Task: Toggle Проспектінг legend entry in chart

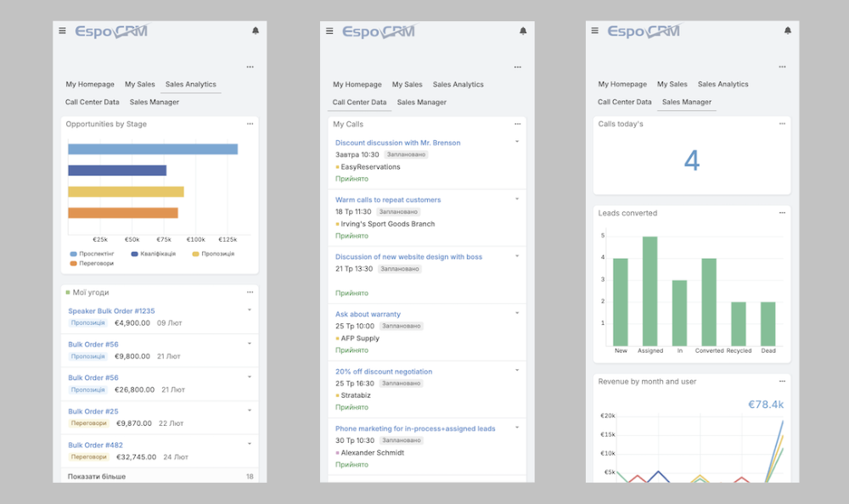Action: (x=92, y=254)
